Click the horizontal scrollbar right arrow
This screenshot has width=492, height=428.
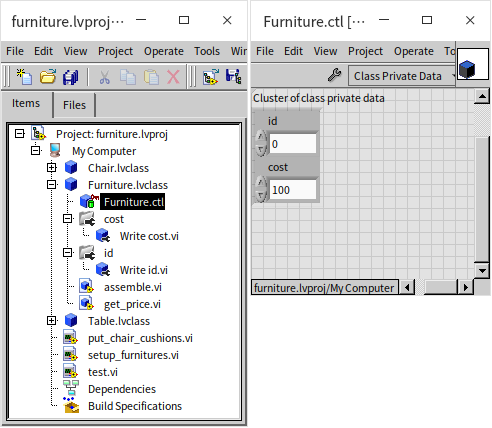tap(466, 287)
